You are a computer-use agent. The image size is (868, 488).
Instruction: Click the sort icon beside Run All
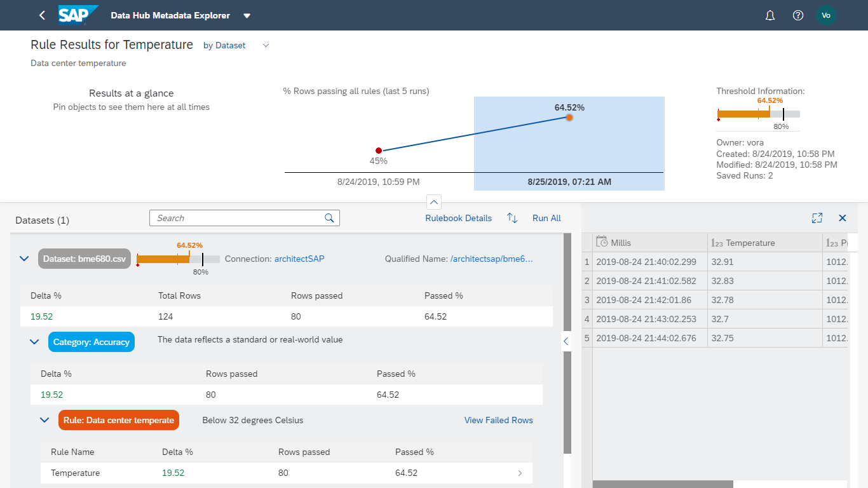coord(512,218)
